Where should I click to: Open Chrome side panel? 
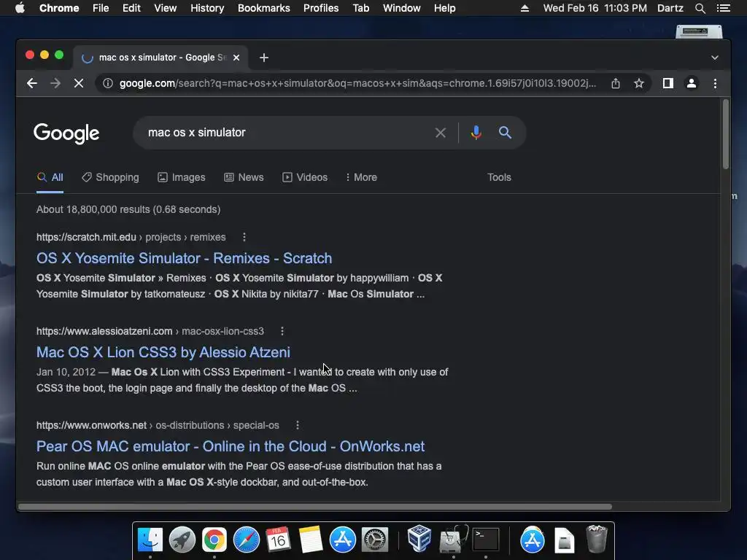(x=668, y=83)
